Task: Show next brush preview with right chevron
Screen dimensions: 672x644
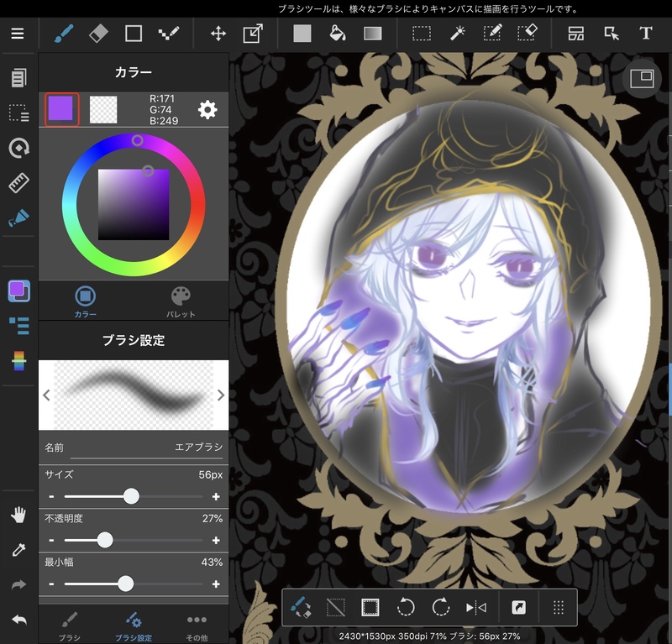Action: click(x=221, y=395)
